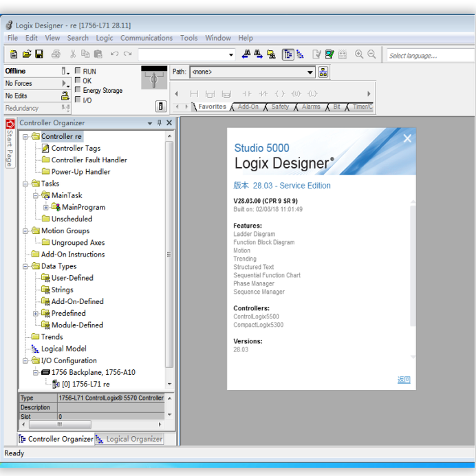Collapse the I/O Configuration folder
The width and height of the screenshot is (476, 476).
(25, 360)
